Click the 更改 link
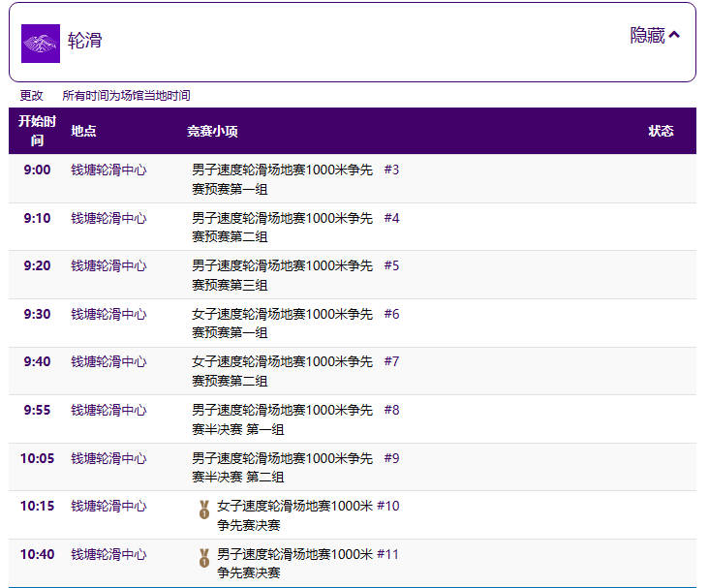This screenshot has height=588, width=709. pyautogui.click(x=31, y=96)
